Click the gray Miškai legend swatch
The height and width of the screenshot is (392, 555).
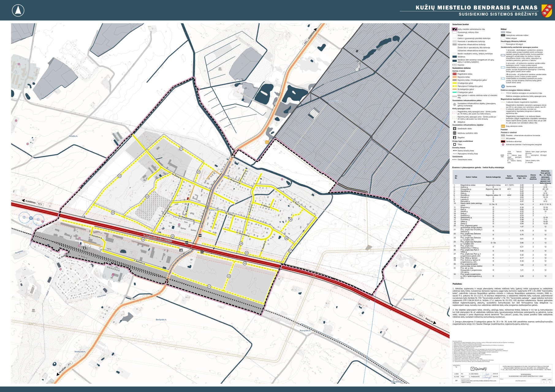(x=503, y=32)
